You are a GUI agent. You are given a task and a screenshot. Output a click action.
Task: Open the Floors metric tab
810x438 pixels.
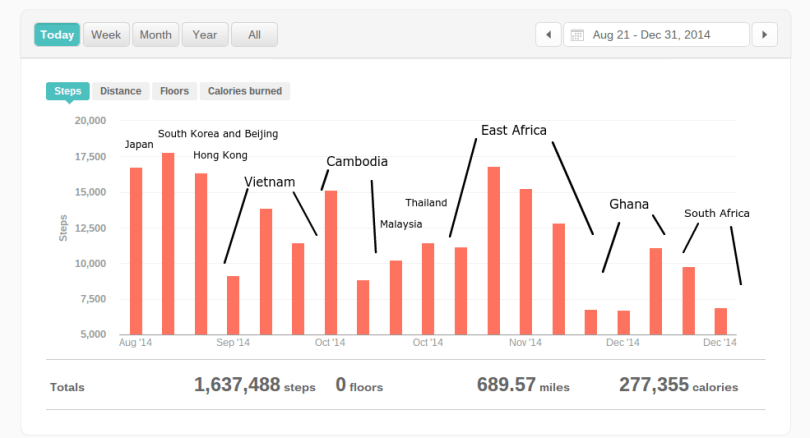(x=174, y=91)
